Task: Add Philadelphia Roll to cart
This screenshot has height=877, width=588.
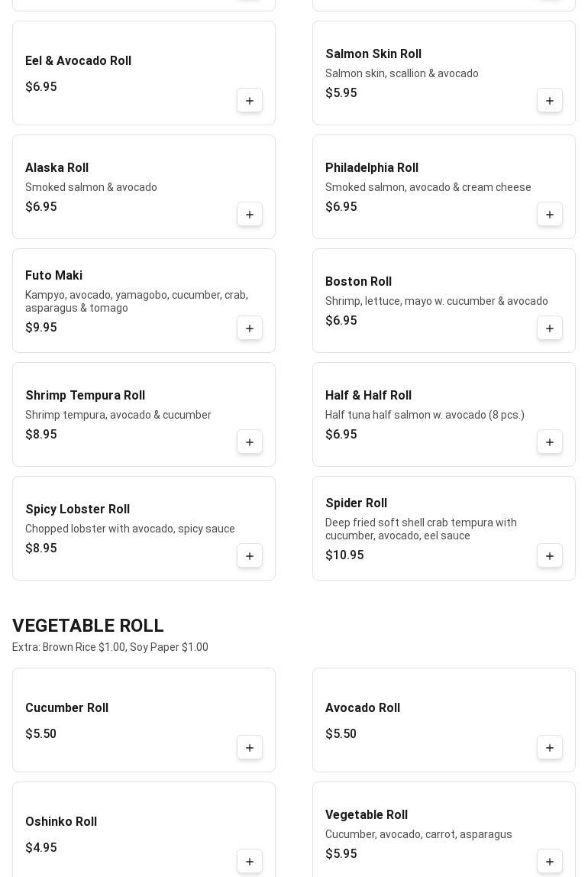Action: click(x=550, y=215)
